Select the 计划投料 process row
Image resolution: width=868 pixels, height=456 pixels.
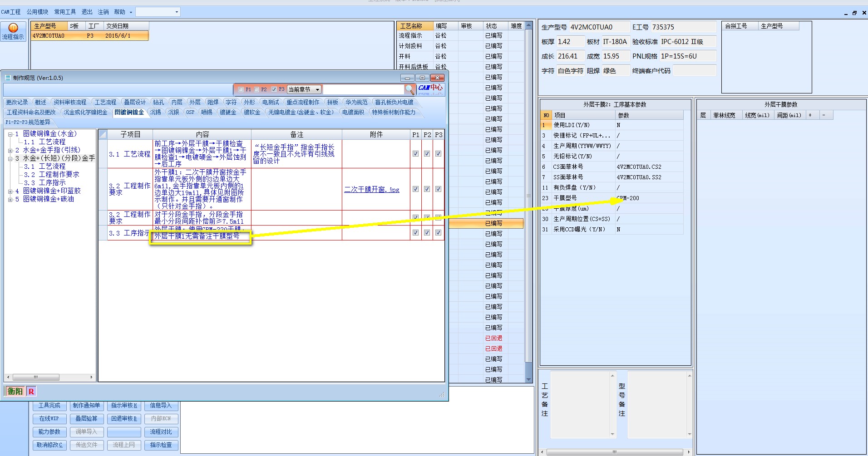click(x=460, y=46)
